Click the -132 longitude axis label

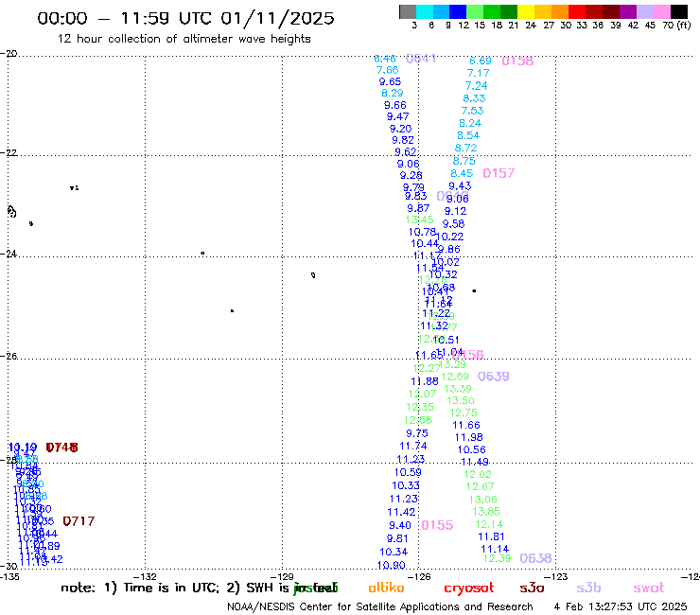145,576
